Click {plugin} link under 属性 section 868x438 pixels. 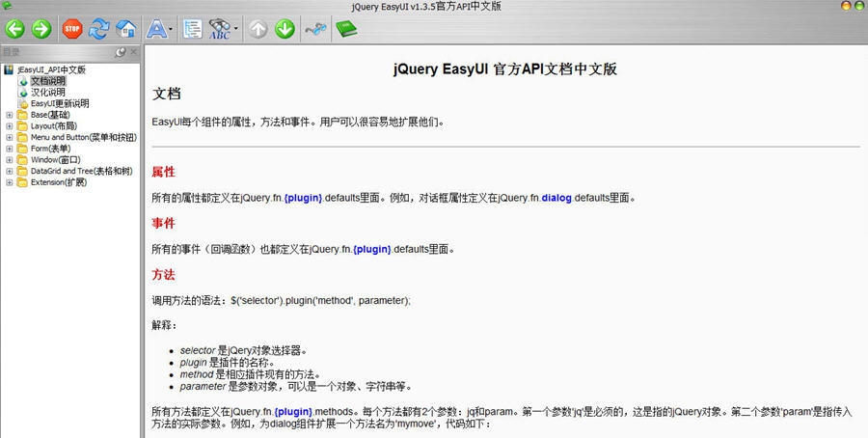(x=303, y=198)
